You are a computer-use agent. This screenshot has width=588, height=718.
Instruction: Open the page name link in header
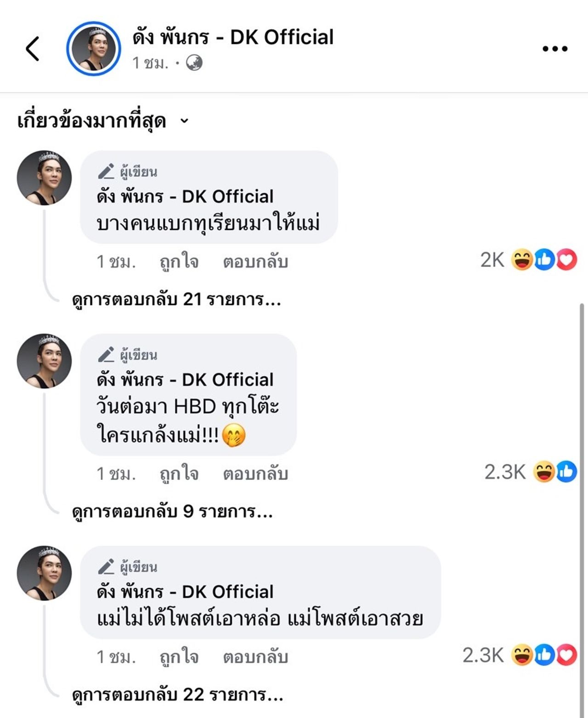(233, 38)
